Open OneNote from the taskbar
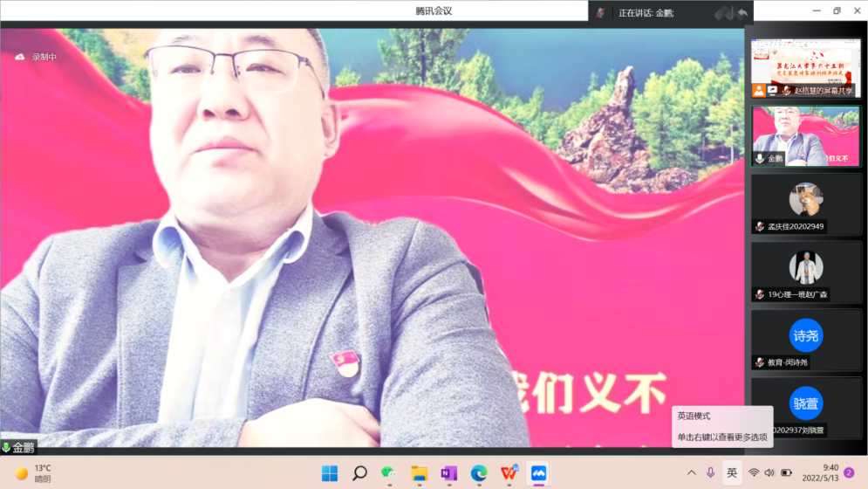The height and width of the screenshot is (489, 868). click(x=448, y=473)
